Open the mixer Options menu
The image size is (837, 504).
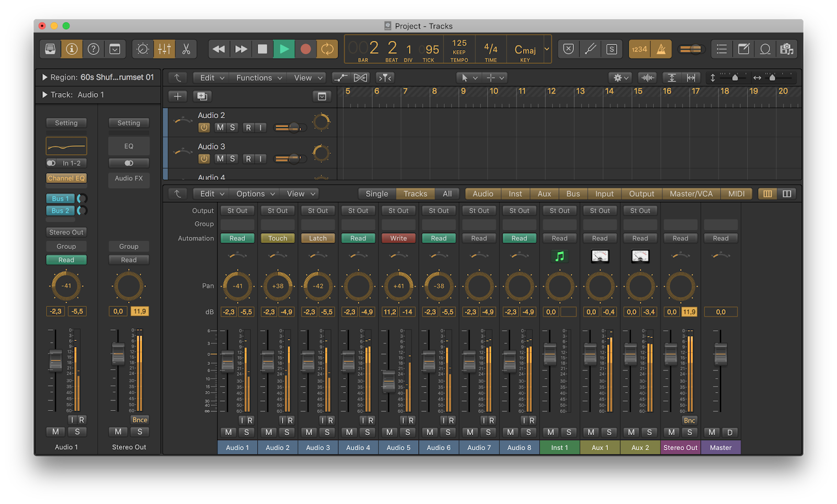(x=255, y=194)
